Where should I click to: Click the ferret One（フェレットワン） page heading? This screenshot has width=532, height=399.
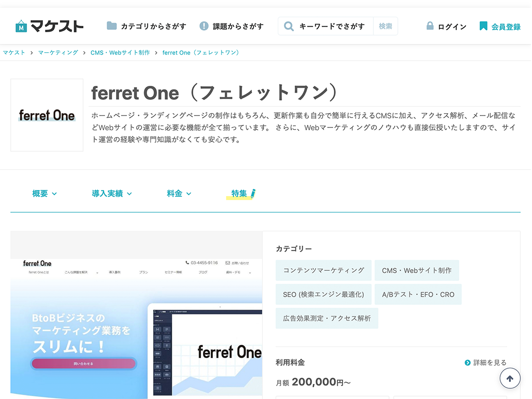tap(215, 93)
